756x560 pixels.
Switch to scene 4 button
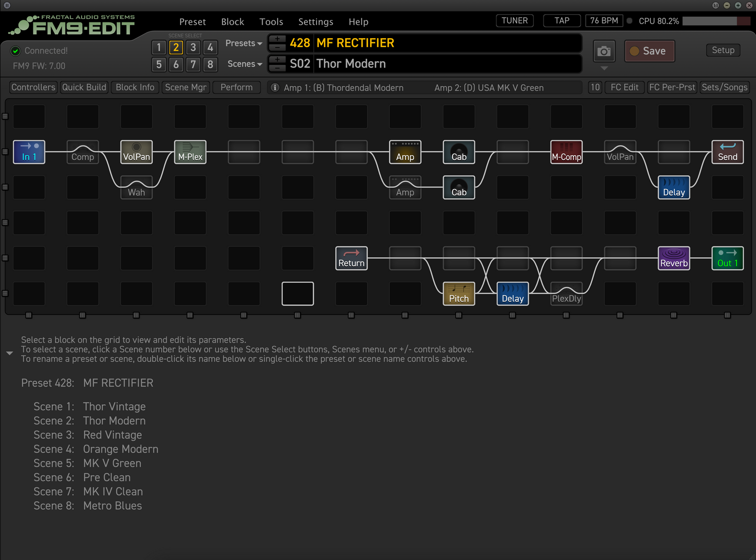tap(210, 48)
